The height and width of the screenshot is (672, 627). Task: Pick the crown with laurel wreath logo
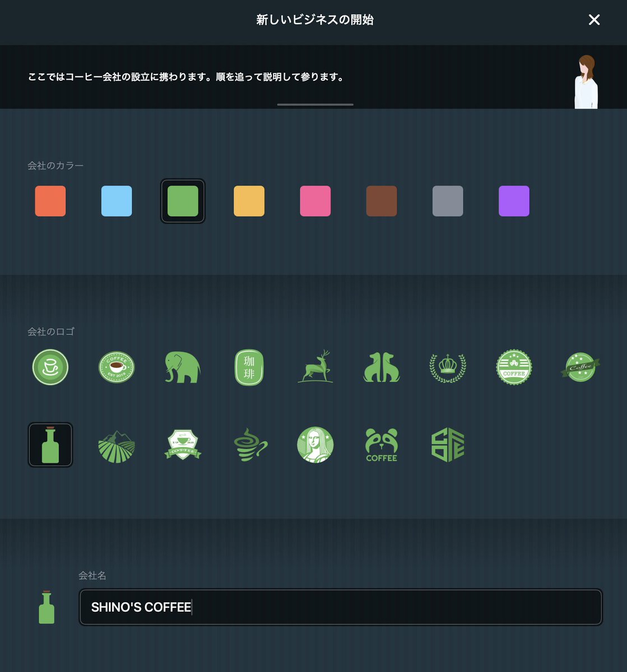(448, 367)
